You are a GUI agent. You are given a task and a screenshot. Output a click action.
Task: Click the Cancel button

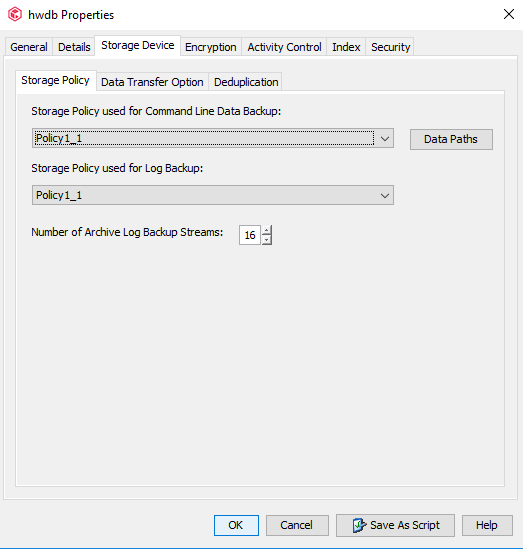pos(297,525)
